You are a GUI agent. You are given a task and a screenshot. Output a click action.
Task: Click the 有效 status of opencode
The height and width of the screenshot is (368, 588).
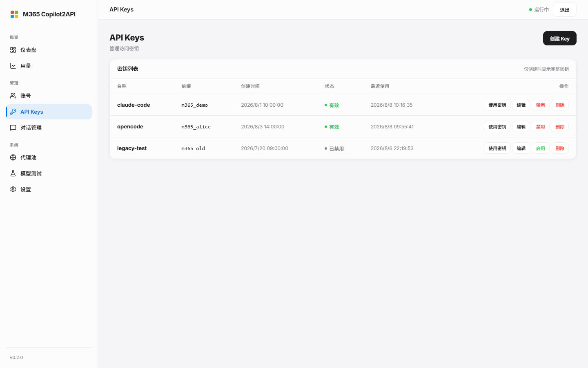tap(332, 127)
